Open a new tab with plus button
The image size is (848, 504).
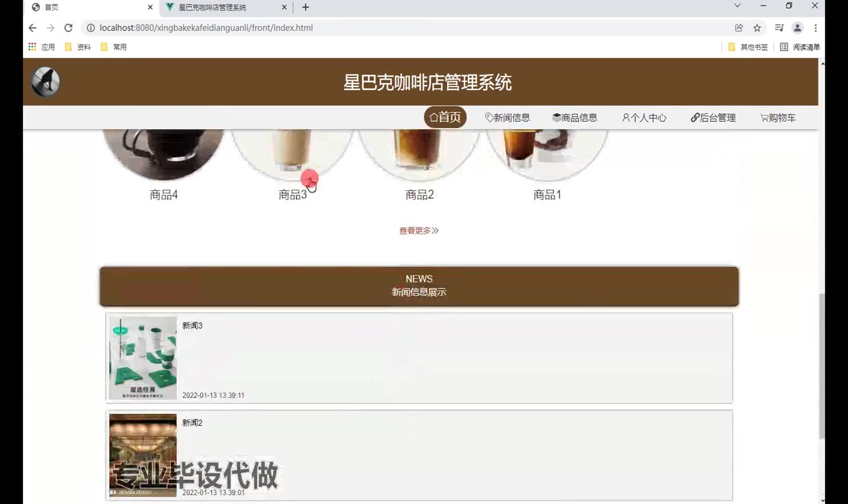(x=305, y=7)
